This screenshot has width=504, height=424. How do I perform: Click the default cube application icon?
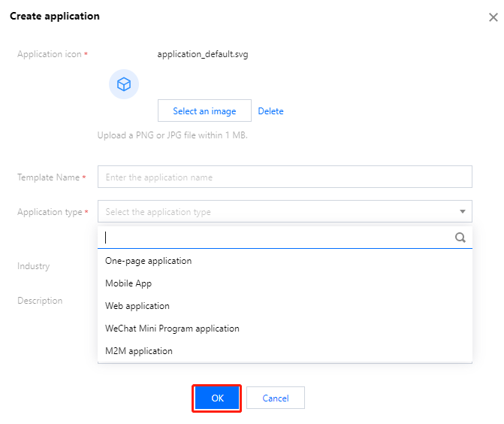124,83
